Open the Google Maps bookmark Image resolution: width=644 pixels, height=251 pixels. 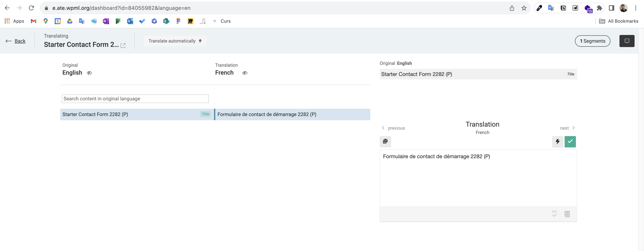[45, 21]
